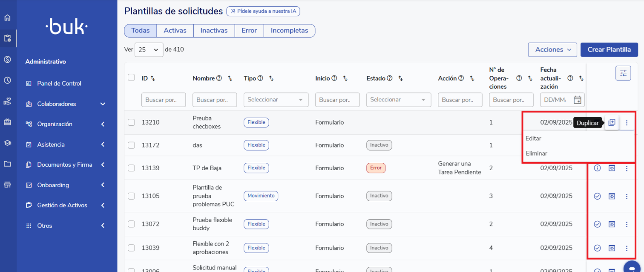Click the Nombre search input field

pos(214,100)
